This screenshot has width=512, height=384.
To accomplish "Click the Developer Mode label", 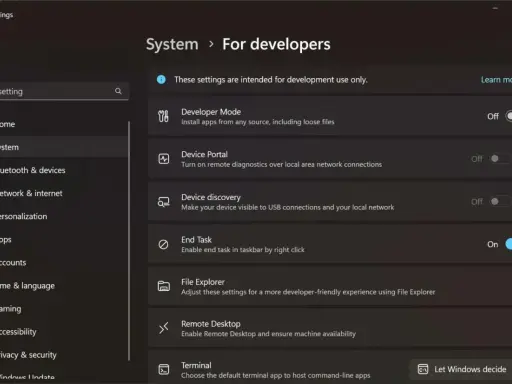I will pyautogui.click(x=211, y=112).
